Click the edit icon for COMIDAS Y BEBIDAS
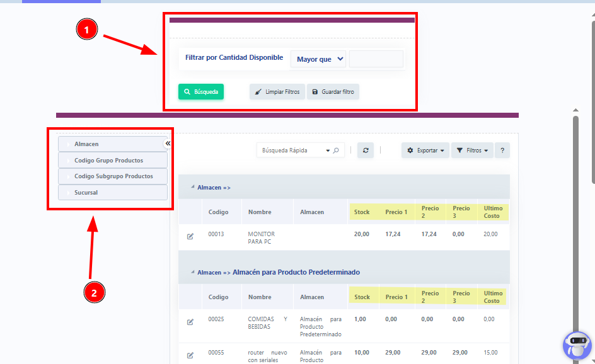This screenshot has width=595, height=364. (x=190, y=322)
